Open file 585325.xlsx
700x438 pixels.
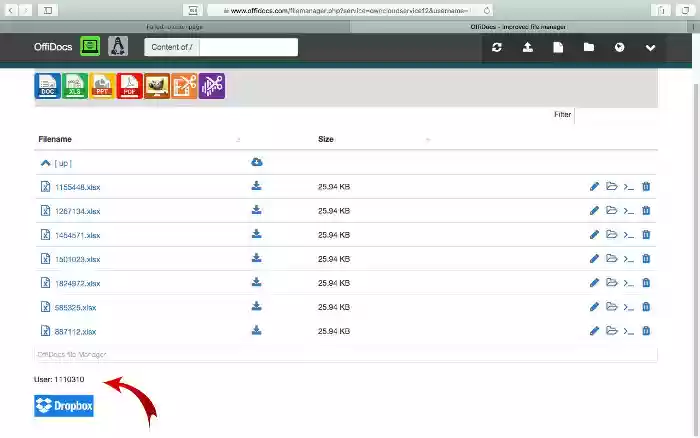[75, 308]
